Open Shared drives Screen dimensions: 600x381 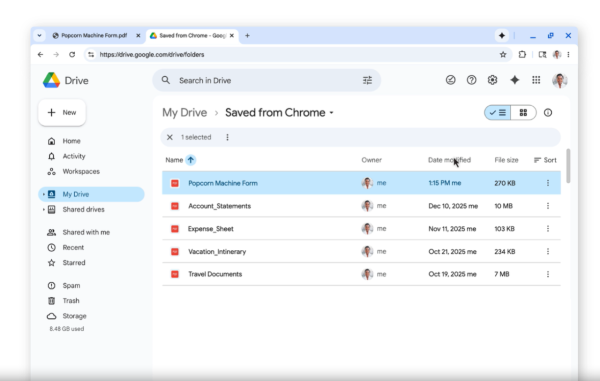click(83, 210)
